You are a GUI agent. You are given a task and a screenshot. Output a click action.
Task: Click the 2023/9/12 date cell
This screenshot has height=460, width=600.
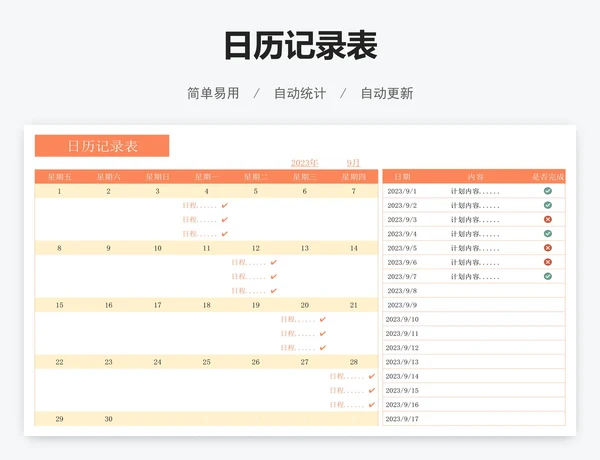pos(402,348)
